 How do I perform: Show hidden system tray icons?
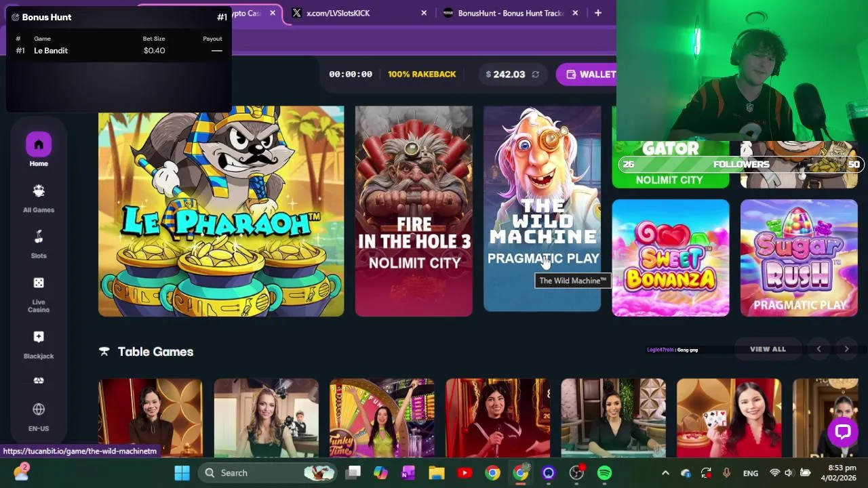coord(665,473)
